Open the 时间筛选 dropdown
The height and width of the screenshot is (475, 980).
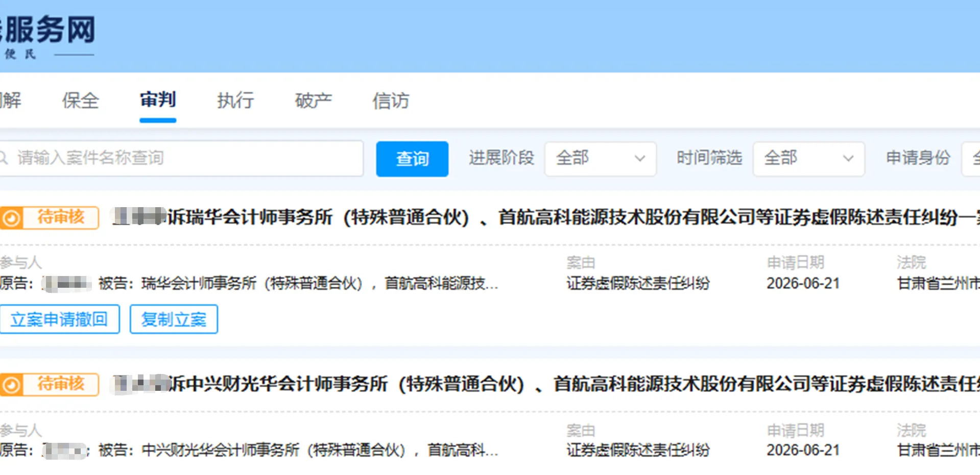(808, 159)
